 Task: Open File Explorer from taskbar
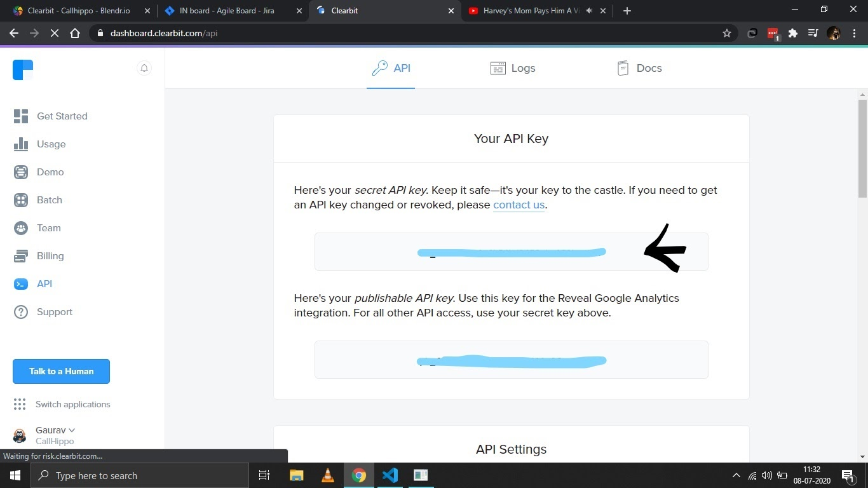point(297,475)
